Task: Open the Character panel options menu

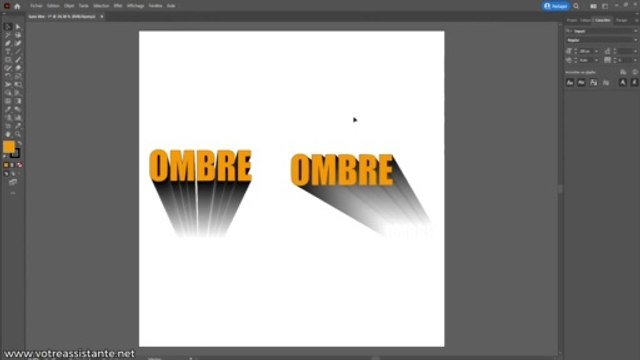Action: [x=636, y=20]
